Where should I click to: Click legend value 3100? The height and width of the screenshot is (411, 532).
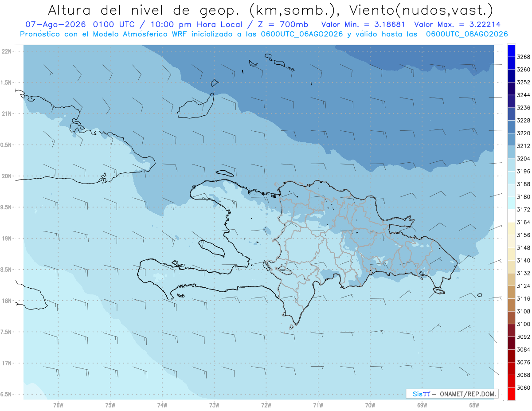coord(524,324)
